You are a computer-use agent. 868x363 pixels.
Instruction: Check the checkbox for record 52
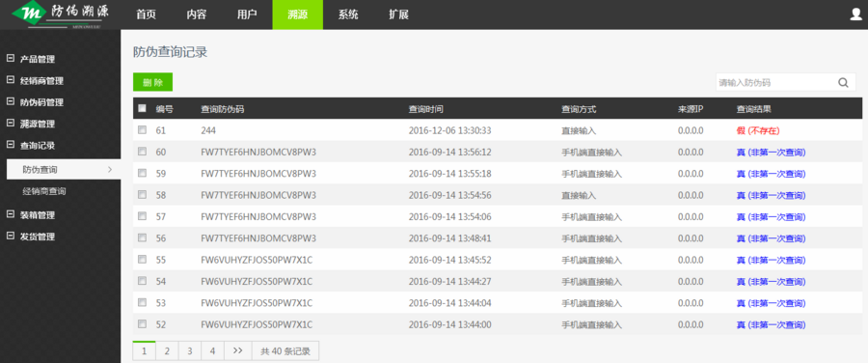[x=143, y=324]
